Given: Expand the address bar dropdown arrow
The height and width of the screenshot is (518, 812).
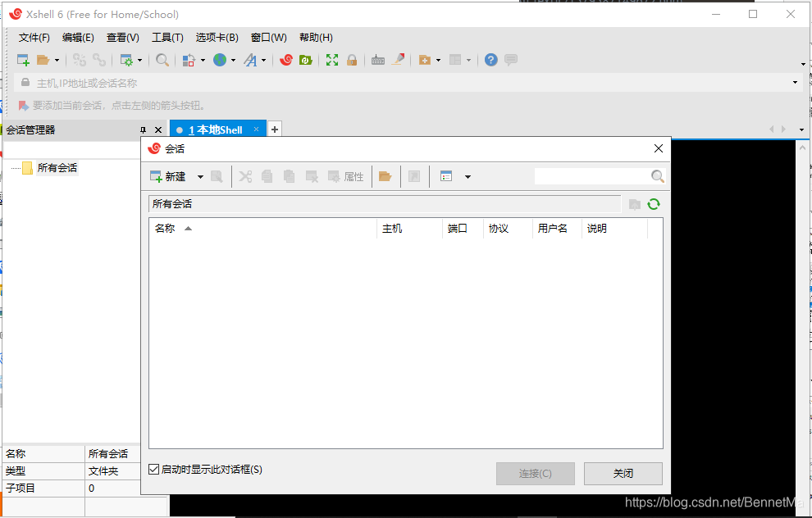Looking at the screenshot, I should coord(794,82).
